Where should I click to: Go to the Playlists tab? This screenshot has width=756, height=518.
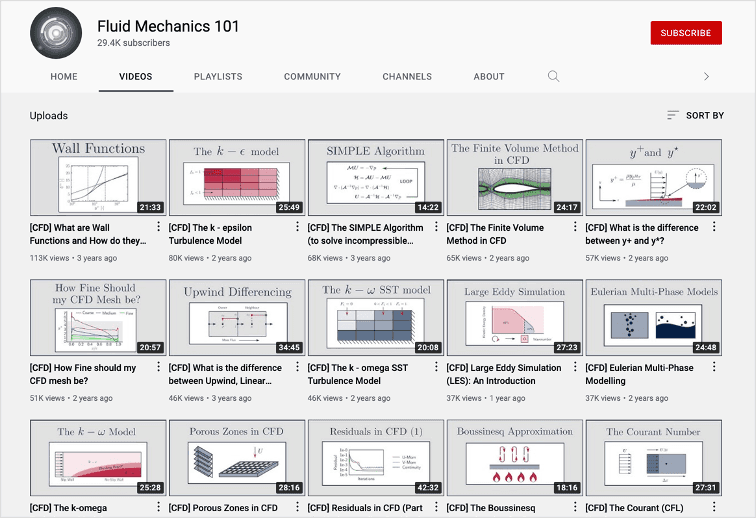pos(218,77)
